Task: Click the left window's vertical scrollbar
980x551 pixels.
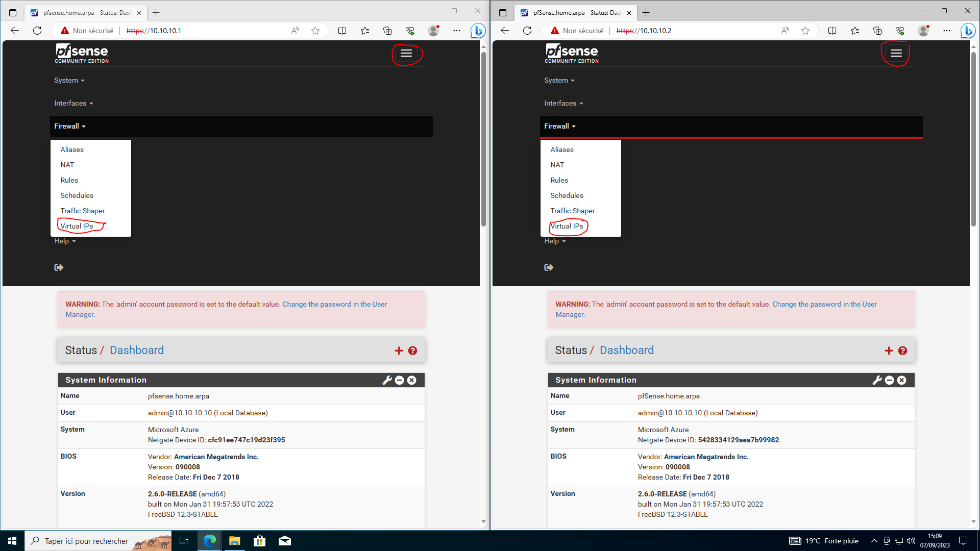Action: pos(483,138)
